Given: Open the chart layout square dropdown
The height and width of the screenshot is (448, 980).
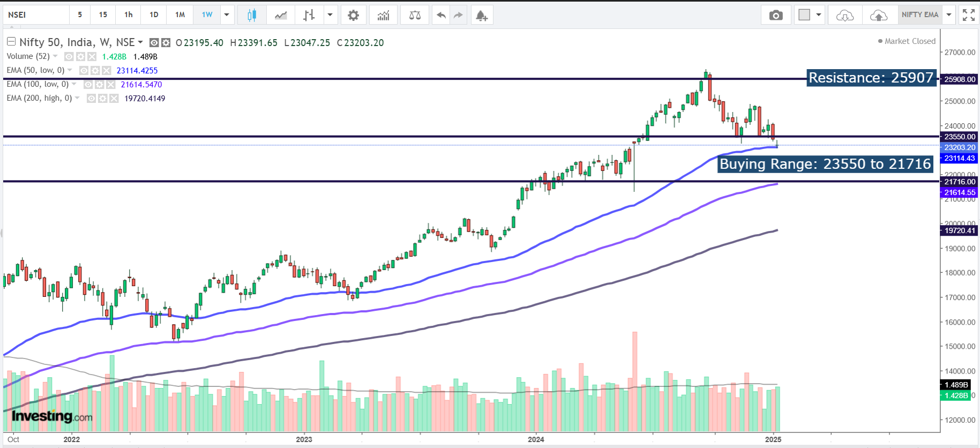Looking at the screenshot, I should (819, 15).
